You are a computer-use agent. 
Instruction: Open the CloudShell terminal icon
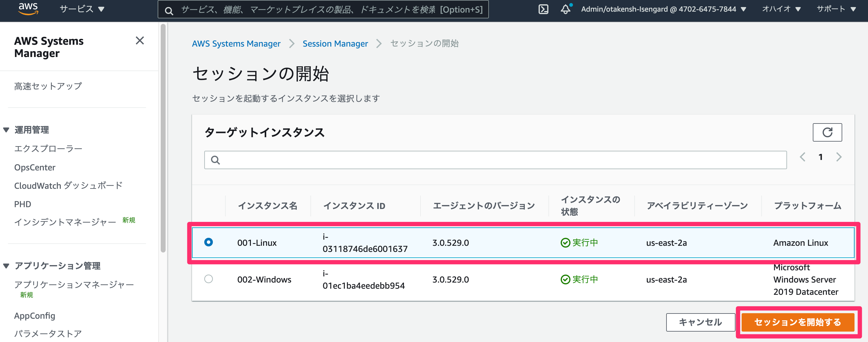point(543,9)
